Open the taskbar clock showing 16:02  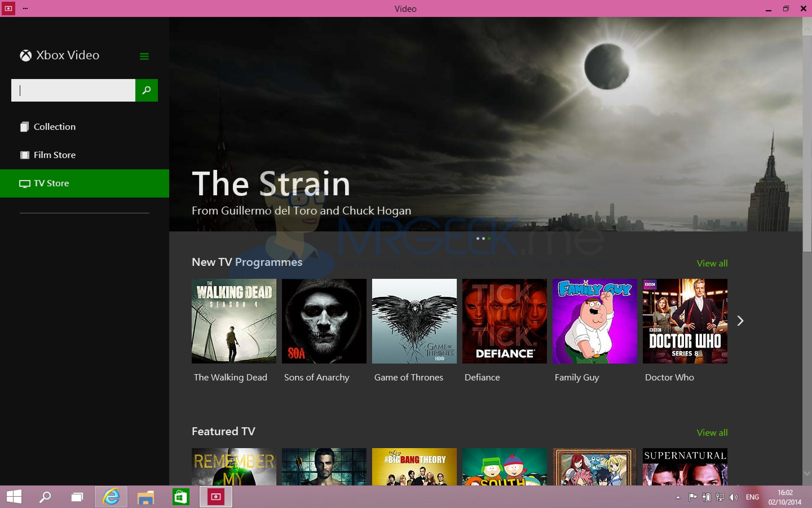click(x=785, y=497)
